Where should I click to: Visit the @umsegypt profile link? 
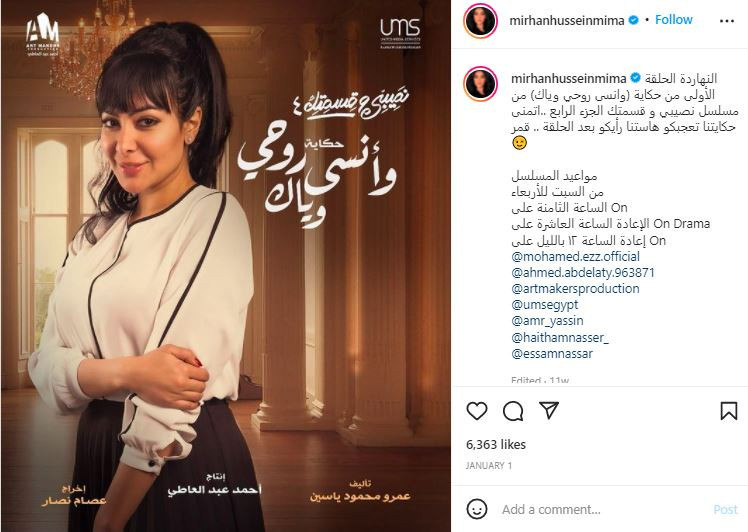(545, 305)
